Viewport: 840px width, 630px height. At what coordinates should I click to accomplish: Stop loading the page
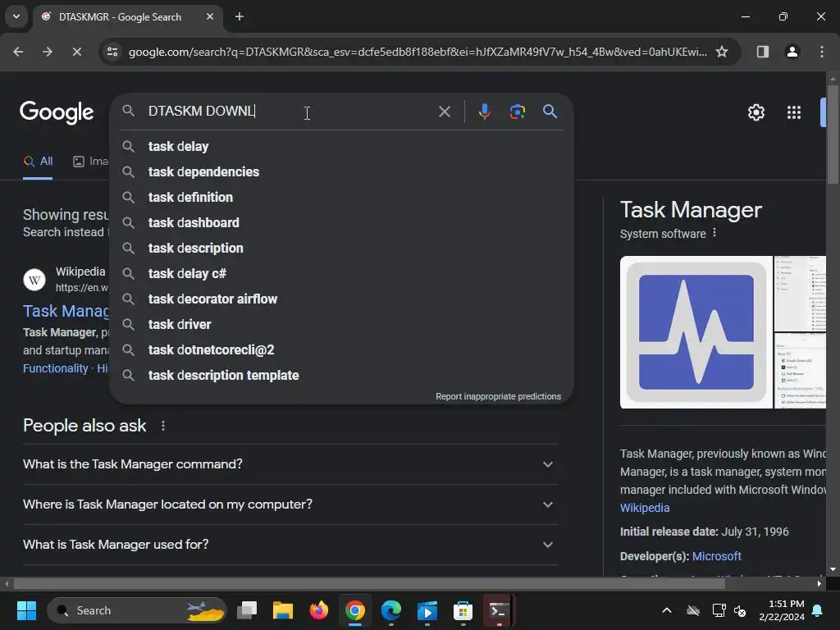76,52
